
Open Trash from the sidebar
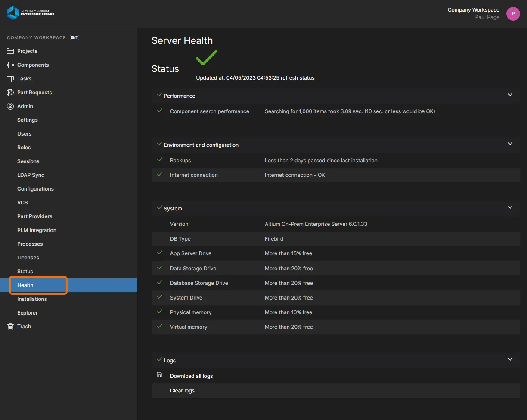pos(24,327)
